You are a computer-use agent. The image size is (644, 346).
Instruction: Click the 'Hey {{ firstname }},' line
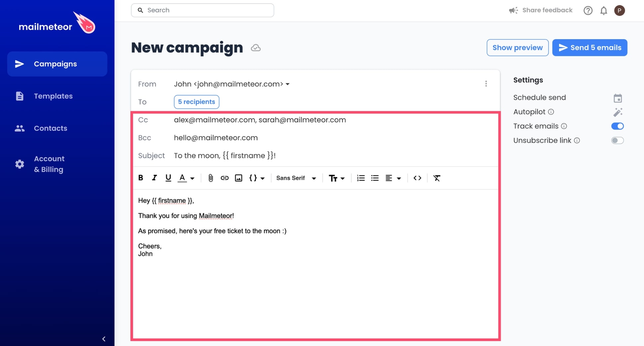(x=166, y=200)
